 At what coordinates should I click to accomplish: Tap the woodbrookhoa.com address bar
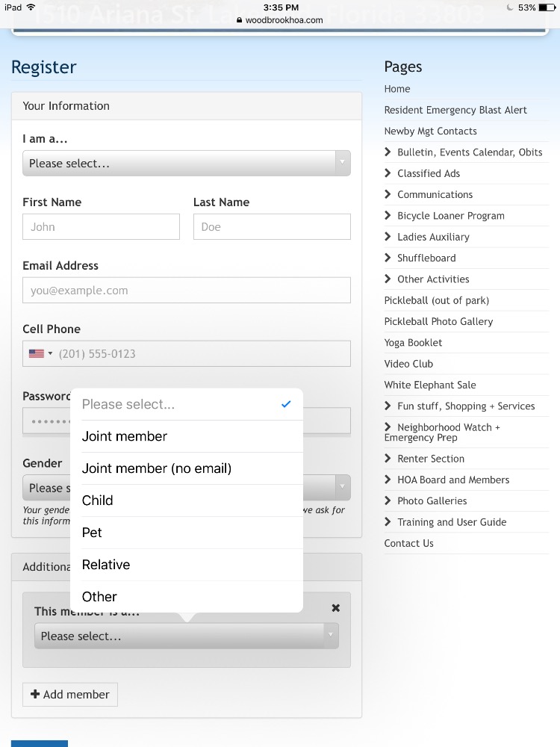coord(280,20)
